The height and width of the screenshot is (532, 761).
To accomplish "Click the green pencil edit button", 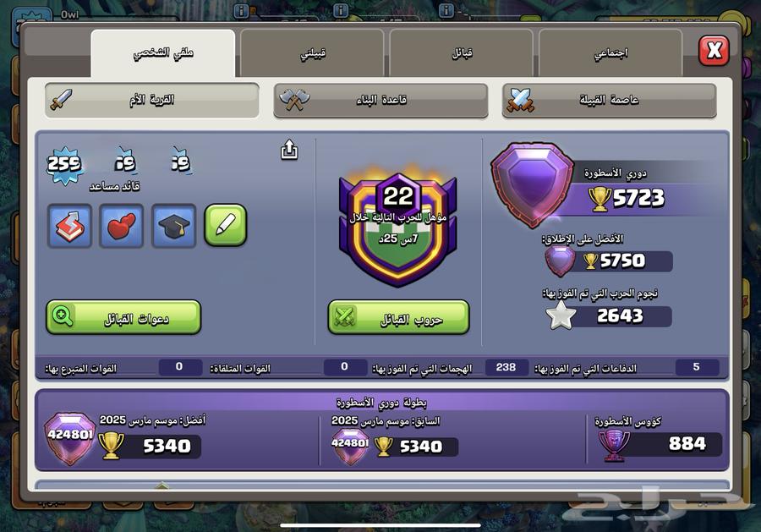I will point(226,225).
